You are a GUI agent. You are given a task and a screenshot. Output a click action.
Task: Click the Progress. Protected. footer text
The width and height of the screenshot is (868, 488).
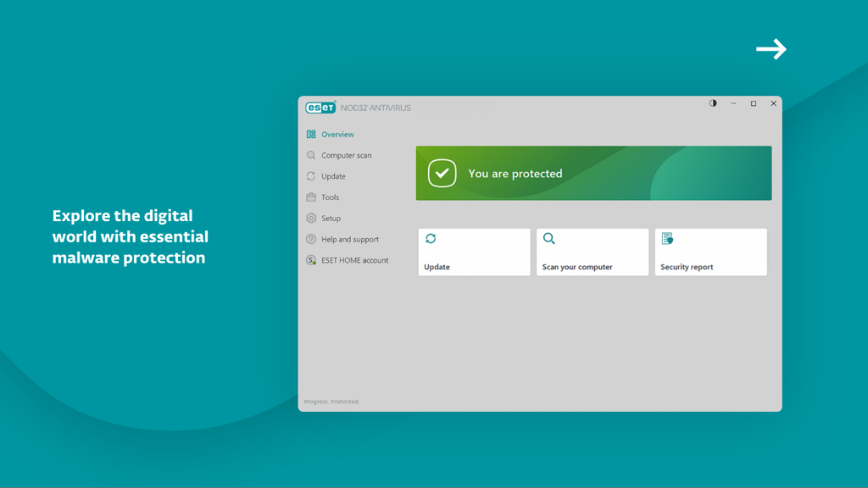click(331, 402)
